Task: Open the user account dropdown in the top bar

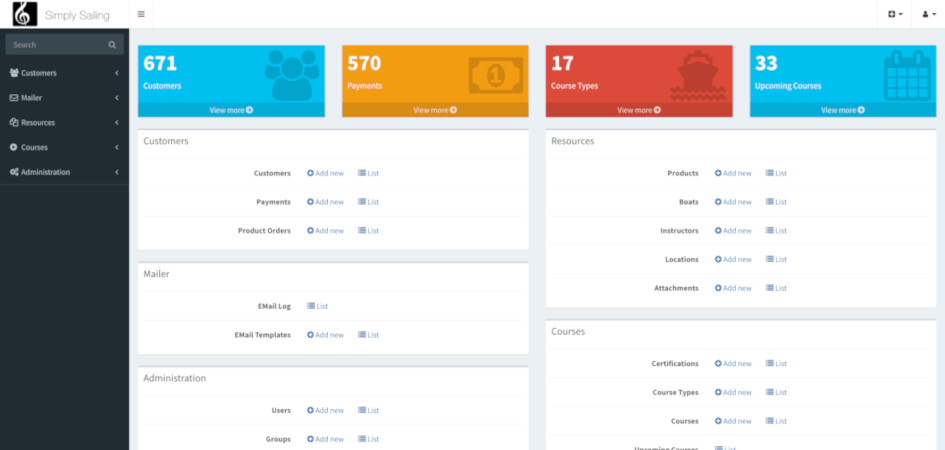Action: [928, 14]
